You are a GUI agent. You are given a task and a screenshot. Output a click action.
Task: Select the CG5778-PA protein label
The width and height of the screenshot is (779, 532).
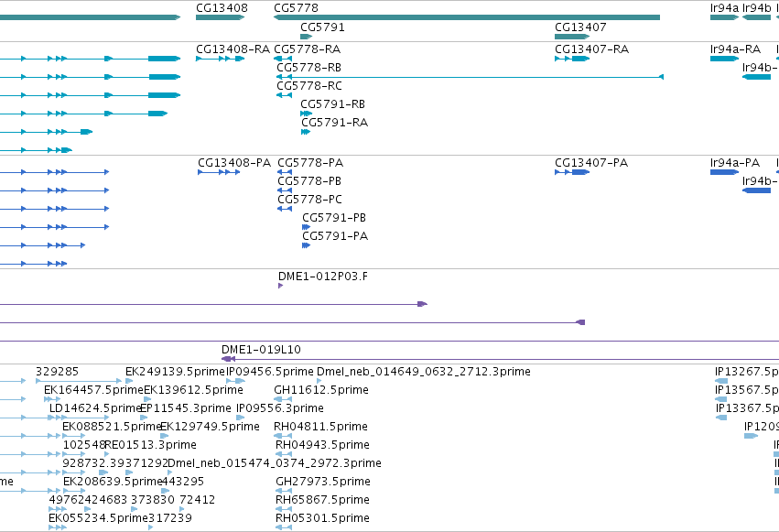(x=310, y=163)
